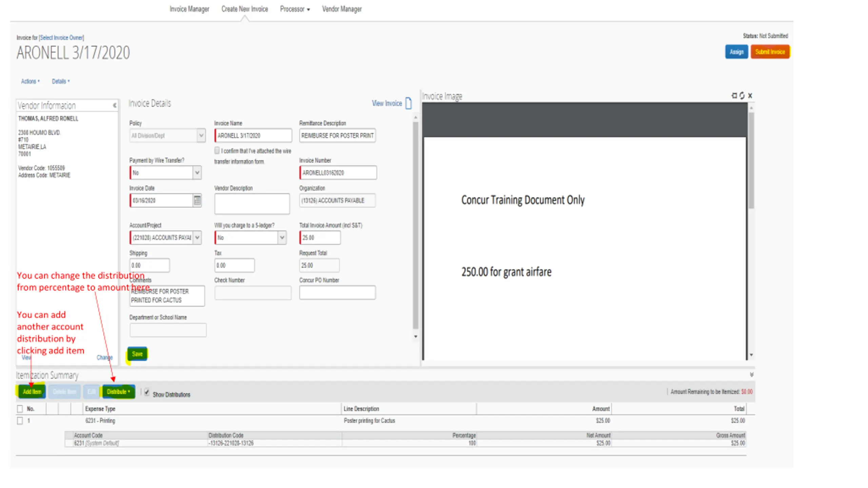This screenshot has width=868, height=488.
Task: Open Create New Invoice tab
Action: [x=244, y=9]
